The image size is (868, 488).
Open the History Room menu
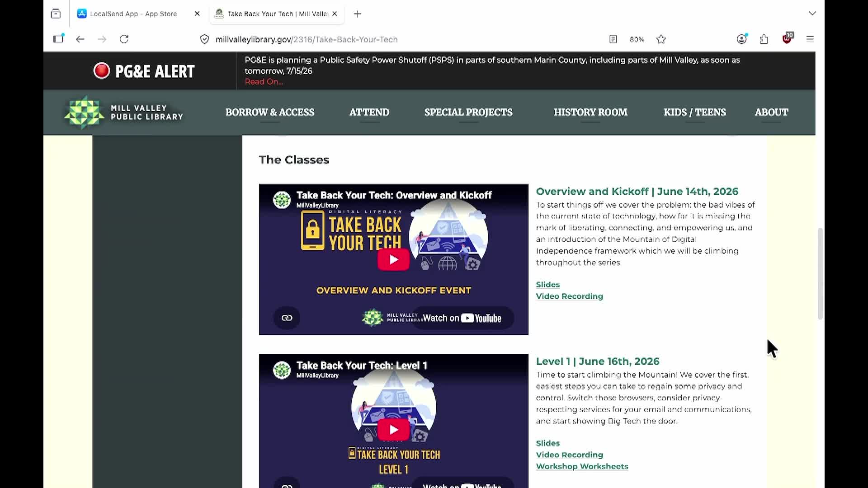click(590, 112)
